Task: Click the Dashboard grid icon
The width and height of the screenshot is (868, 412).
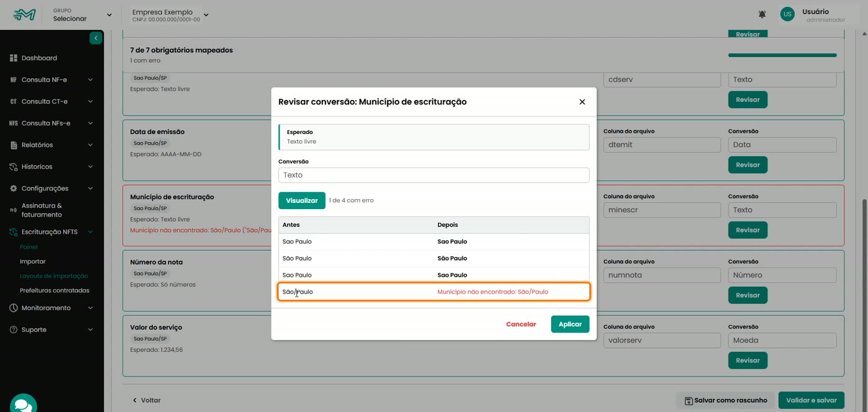Action: 13,58
